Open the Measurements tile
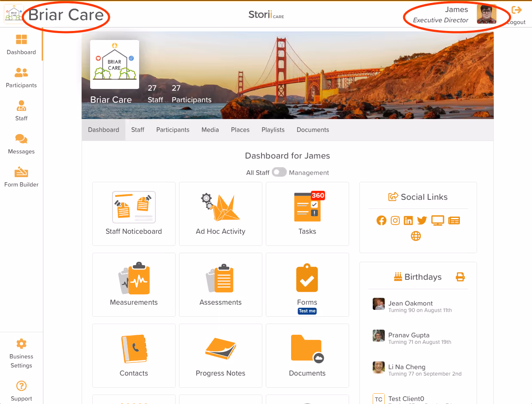 [134, 285]
